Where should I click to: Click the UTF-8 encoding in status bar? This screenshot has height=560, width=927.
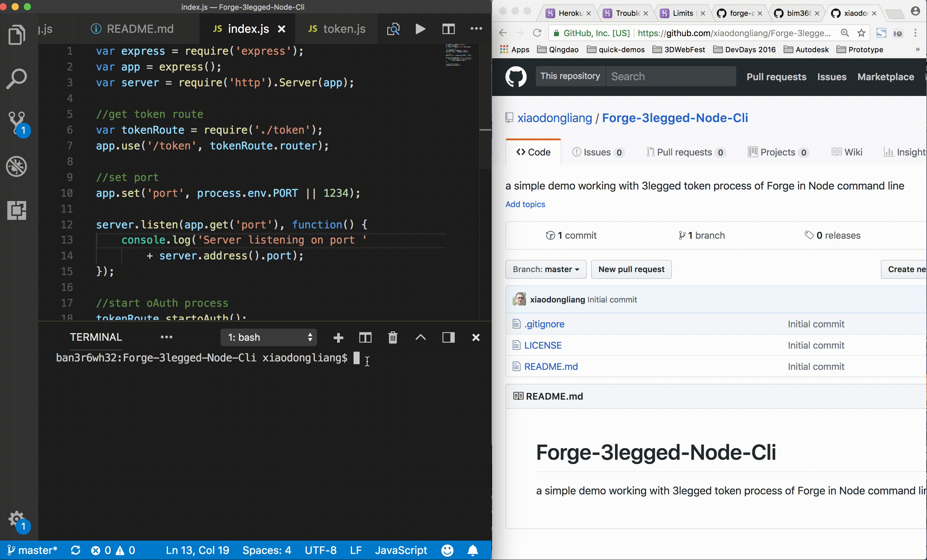(x=320, y=550)
